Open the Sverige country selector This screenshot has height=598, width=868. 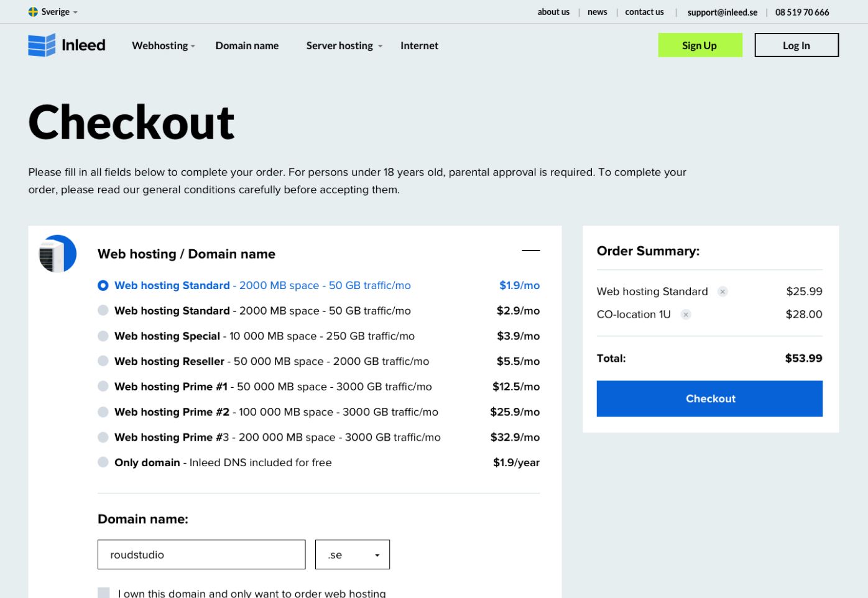(x=53, y=11)
